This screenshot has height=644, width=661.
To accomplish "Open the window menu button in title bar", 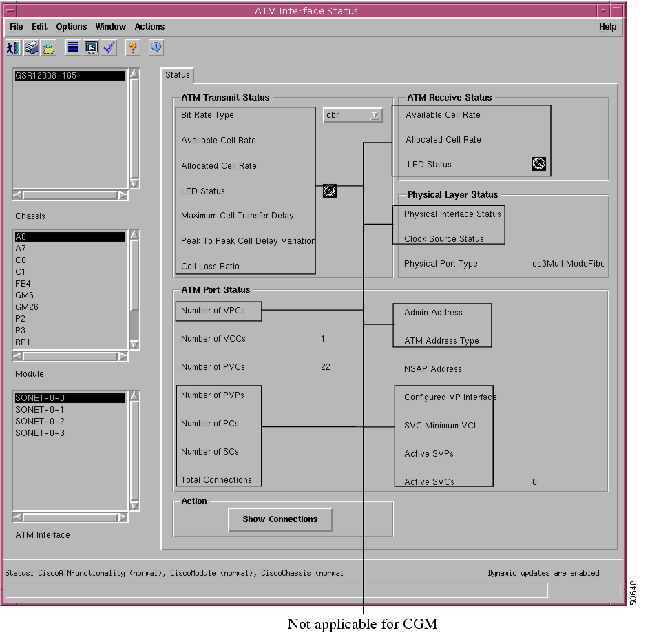I will tap(10, 10).
